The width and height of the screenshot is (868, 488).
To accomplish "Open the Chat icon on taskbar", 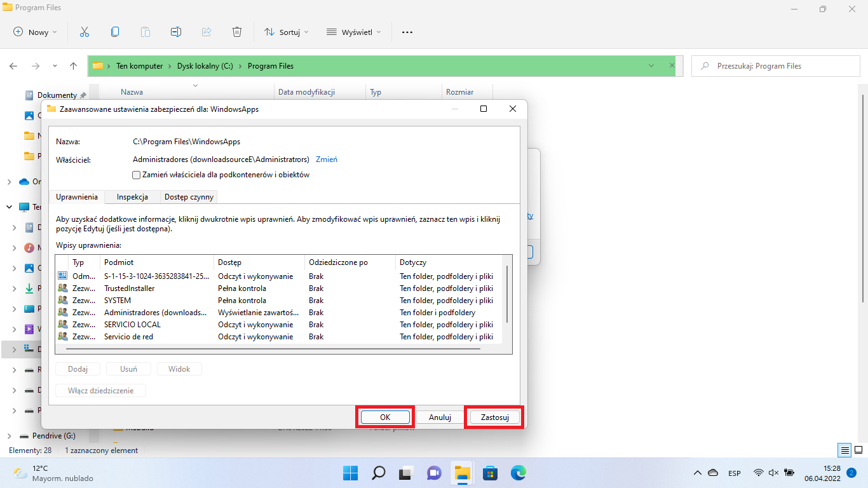I will tap(434, 473).
